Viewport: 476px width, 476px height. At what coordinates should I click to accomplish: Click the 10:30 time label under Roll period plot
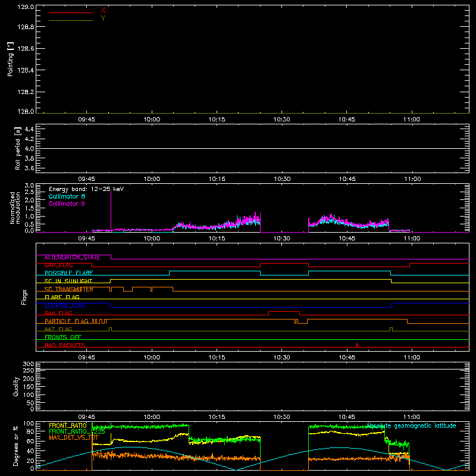[282, 179]
